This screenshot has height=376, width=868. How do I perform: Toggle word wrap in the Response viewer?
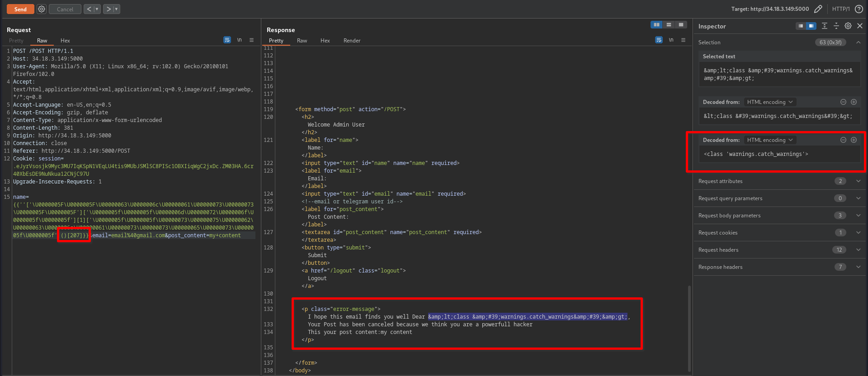659,40
